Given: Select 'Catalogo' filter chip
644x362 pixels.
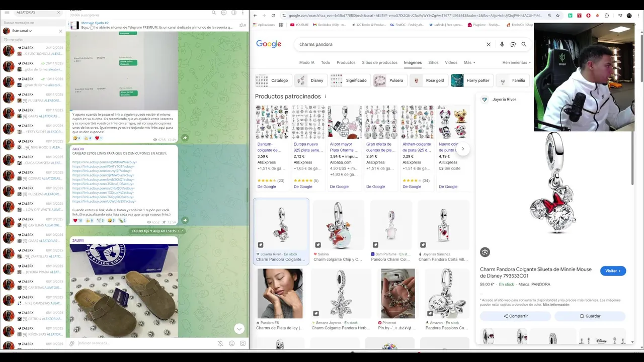Looking at the screenshot, I should (x=273, y=80).
